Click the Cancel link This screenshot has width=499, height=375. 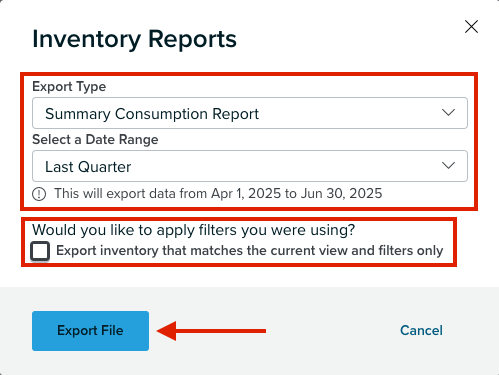[421, 330]
